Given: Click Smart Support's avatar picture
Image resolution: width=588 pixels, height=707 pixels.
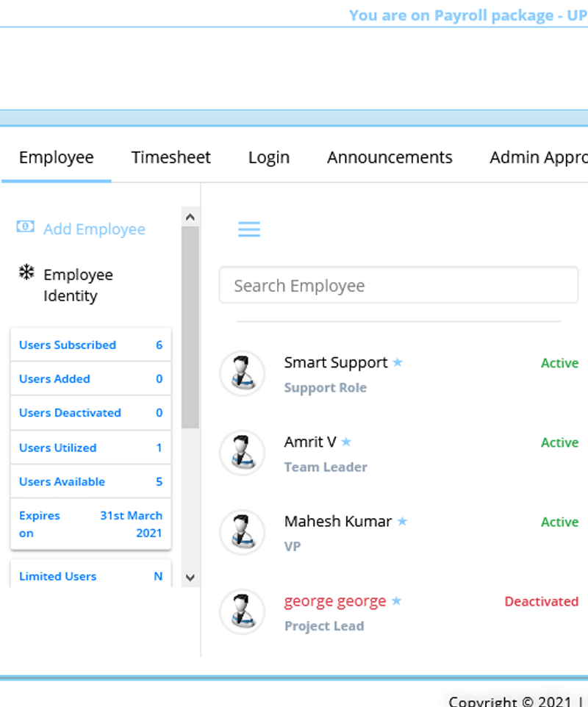Looking at the screenshot, I should click(x=243, y=373).
